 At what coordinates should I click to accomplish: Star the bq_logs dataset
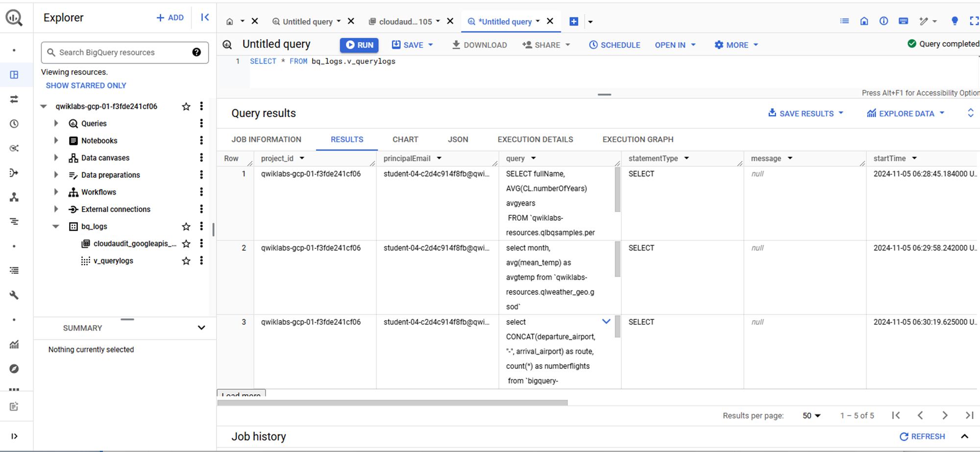(x=186, y=226)
